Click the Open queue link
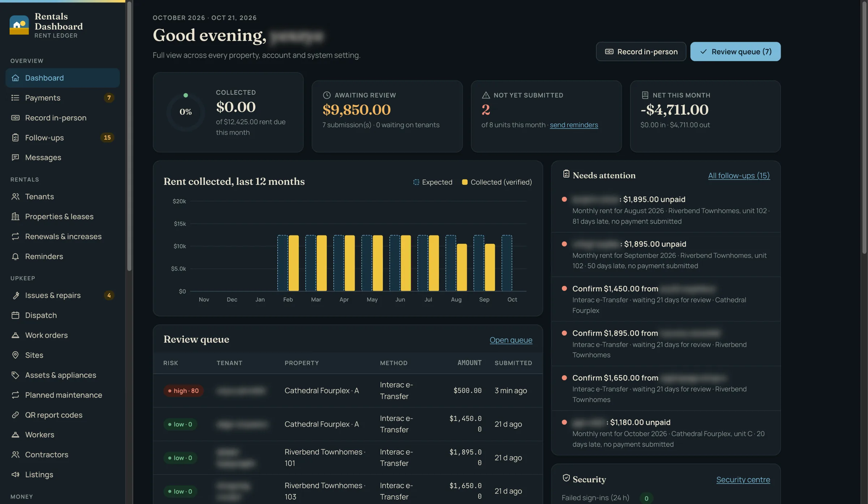The width and height of the screenshot is (868, 504). tap(511, 340)
